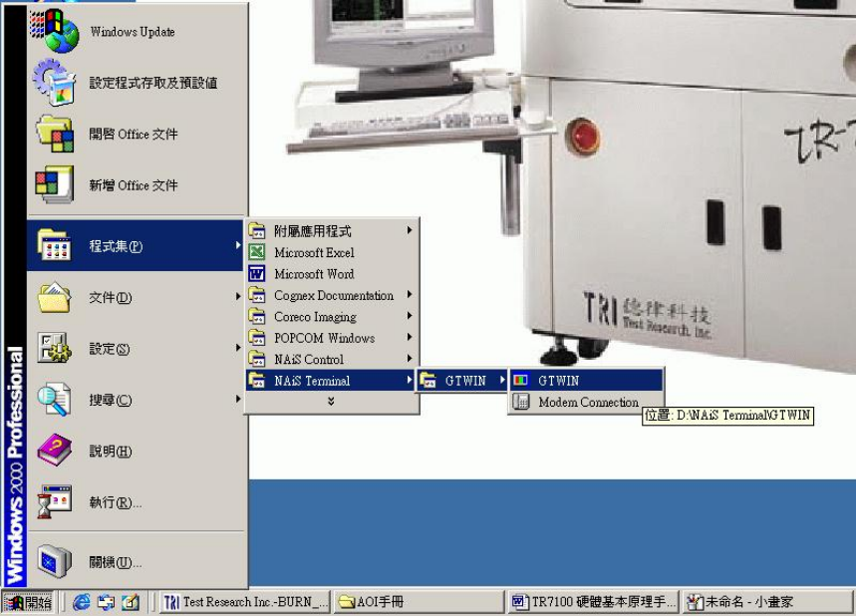Click the 開始 Start button
The height and width of the screenshot is (616, 856).
[x=28, y=602]
